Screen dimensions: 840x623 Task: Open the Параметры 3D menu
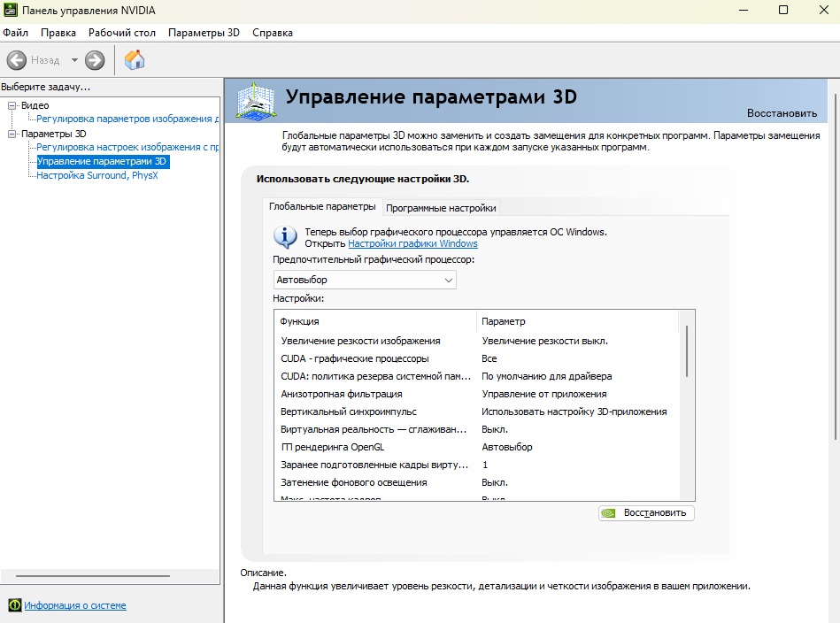(204, 33)
